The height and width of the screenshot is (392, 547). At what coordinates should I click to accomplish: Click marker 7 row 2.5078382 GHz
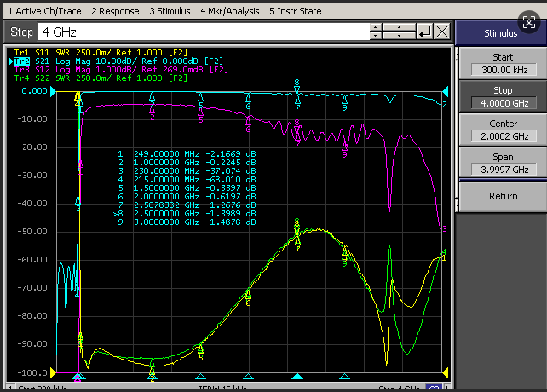tap(187, 205)
